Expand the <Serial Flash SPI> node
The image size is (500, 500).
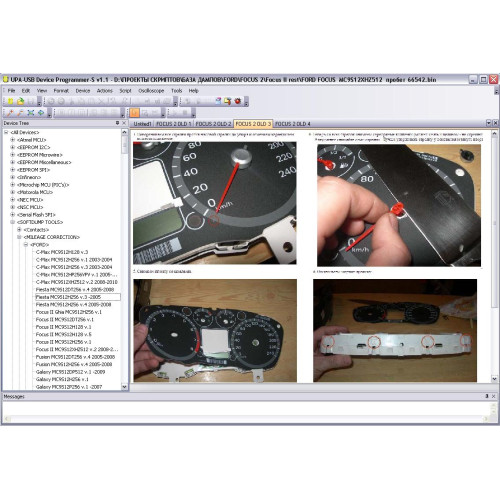pos(13,215)
